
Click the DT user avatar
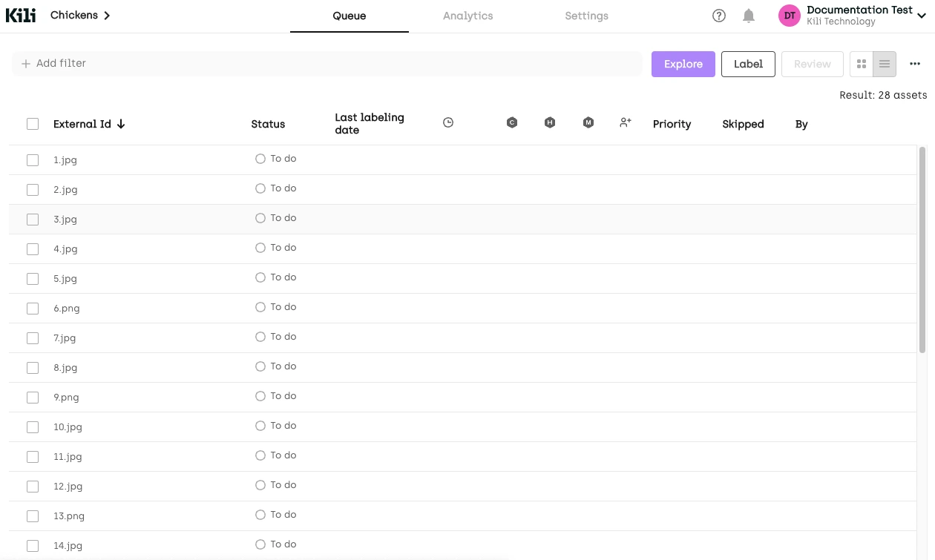(790, 16)
